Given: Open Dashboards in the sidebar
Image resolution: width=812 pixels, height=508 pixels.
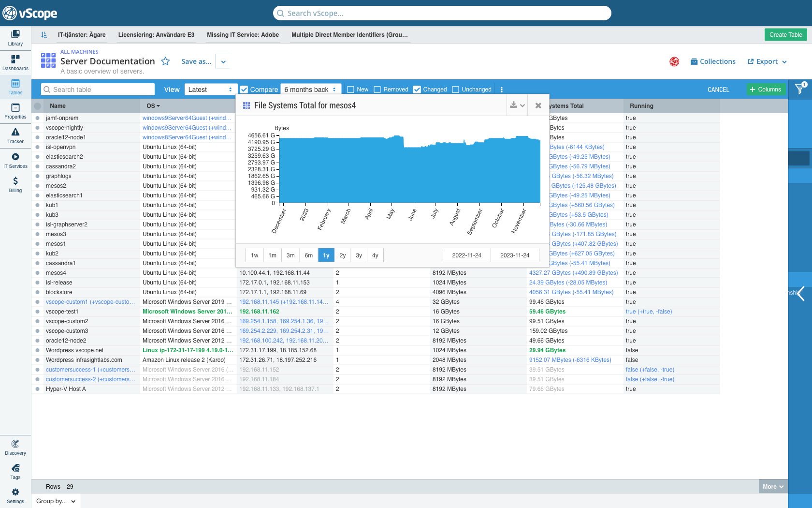Looking at the screenshot, I should pos(15,62).
